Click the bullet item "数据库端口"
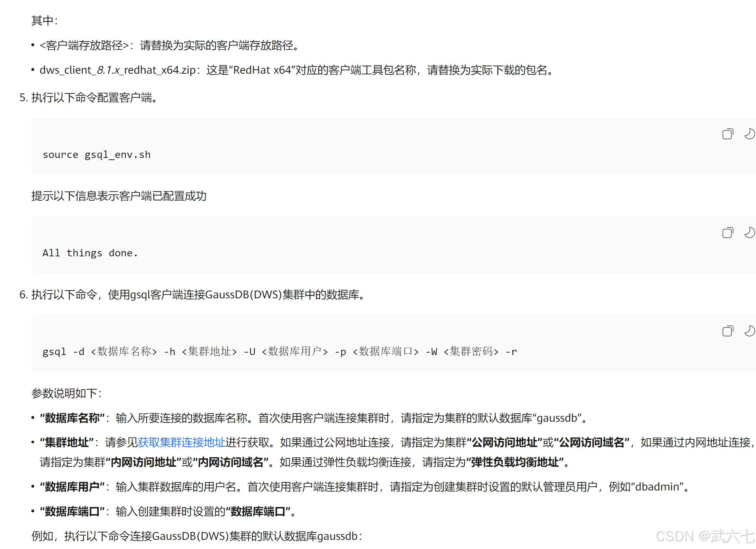This screenshot has width=756, height=549. point(72,512)
